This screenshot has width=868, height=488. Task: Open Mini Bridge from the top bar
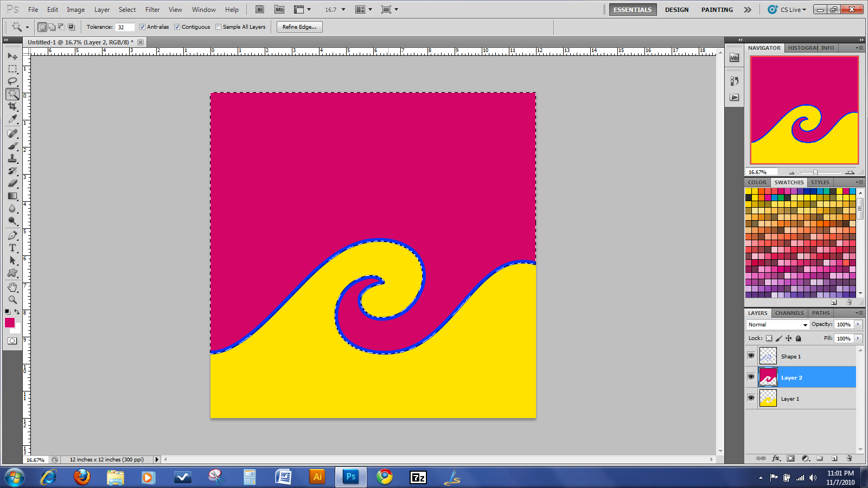(x=279, y=10)
